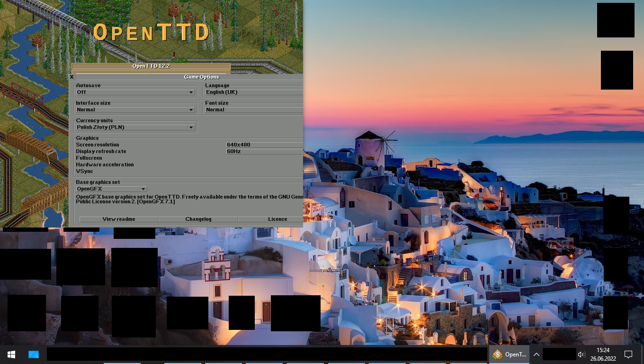The width and height of the screenshot is (644, 364).
Task: Open the Font size dropdown
Action: (x=253, y=109)
